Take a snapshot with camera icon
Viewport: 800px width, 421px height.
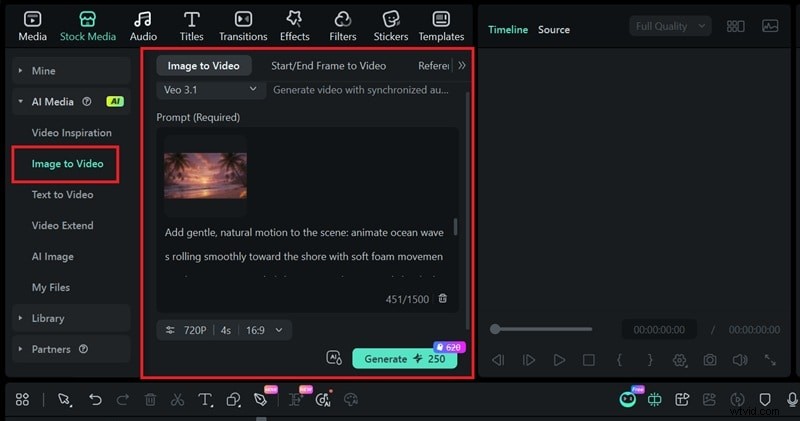709,360
